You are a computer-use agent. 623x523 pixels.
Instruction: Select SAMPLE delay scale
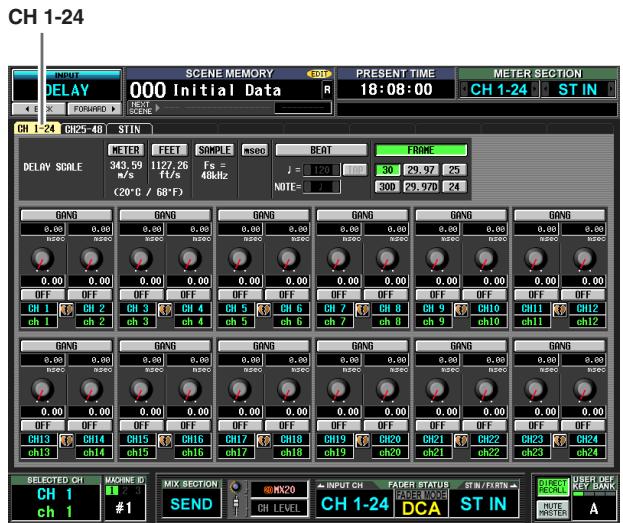[215, 150]
